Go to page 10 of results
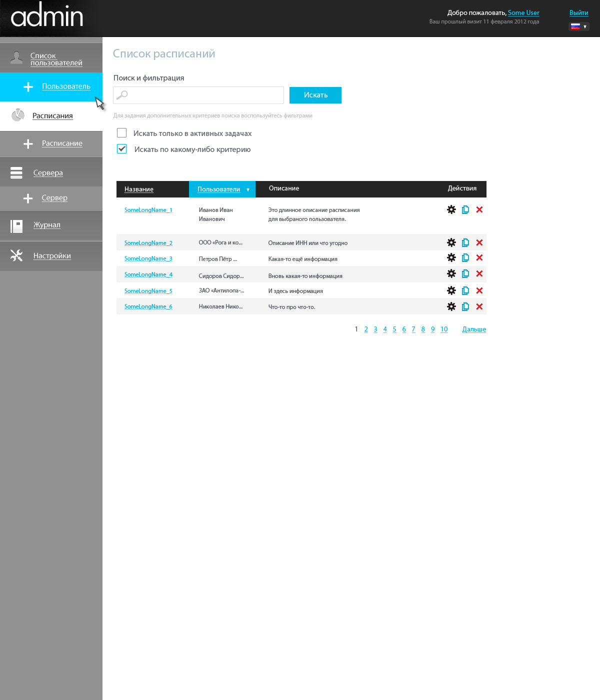The height and width of the screenshot is (700, 600). pos(444,329)
